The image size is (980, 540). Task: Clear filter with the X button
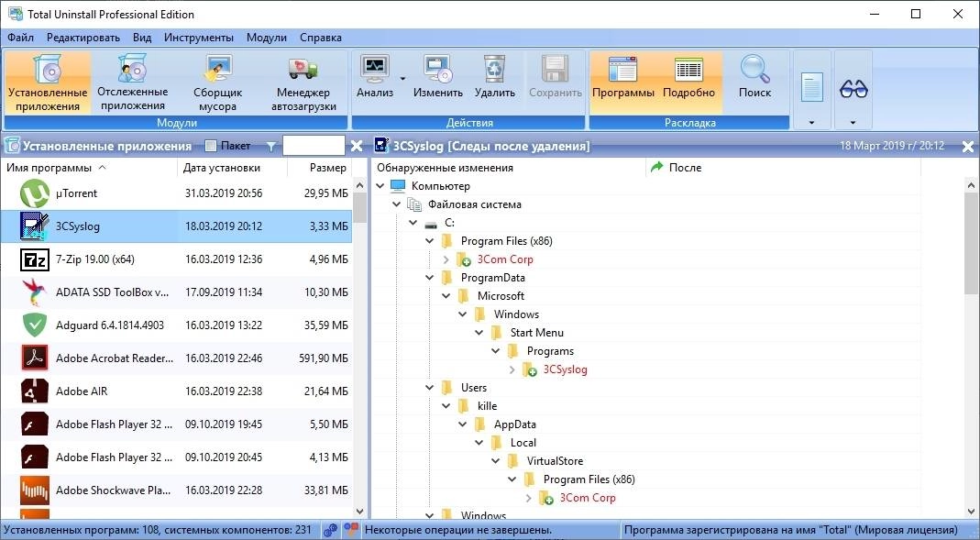pyautogui.click(x=357, y=146)
